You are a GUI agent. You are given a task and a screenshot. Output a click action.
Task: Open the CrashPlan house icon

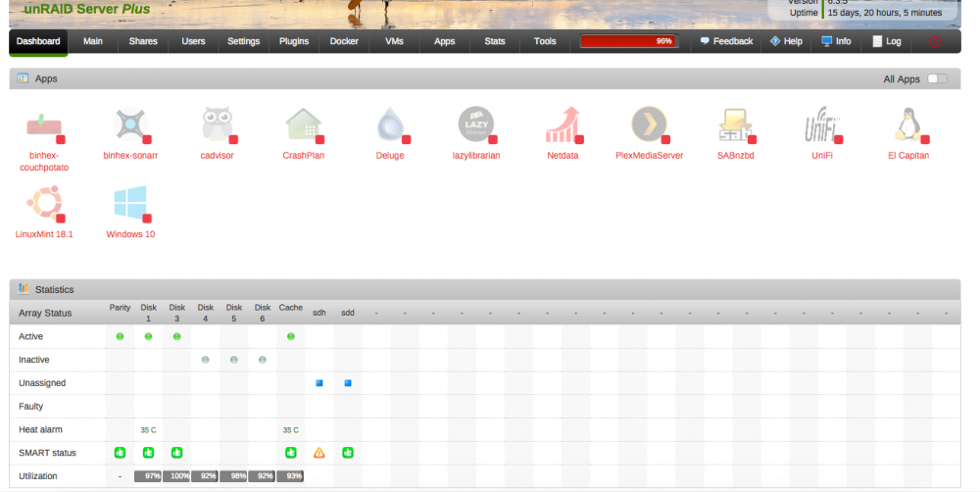[x=303, y=124]
